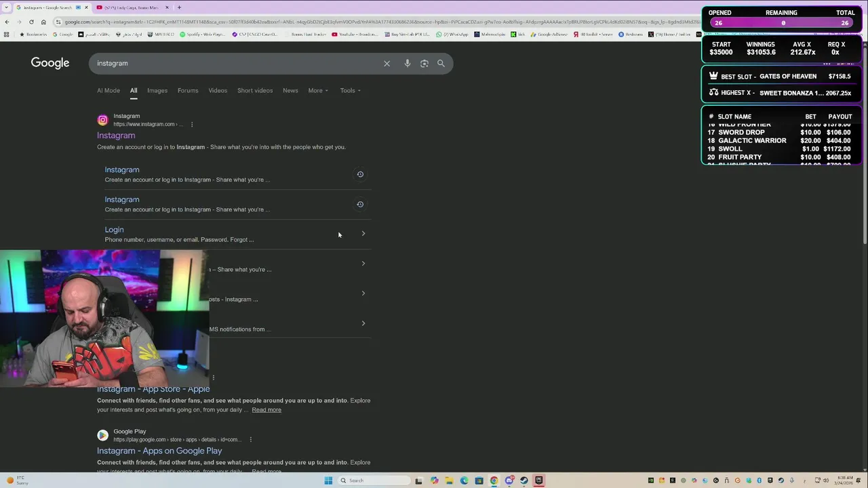The width and height of the screenshot is (868, 488).
Task: Clear the Google search box text
Action: [x=387, y=64]
